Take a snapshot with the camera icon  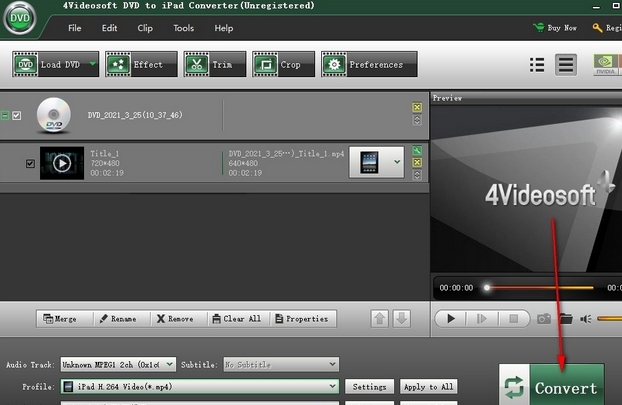(x=544, y=319)
